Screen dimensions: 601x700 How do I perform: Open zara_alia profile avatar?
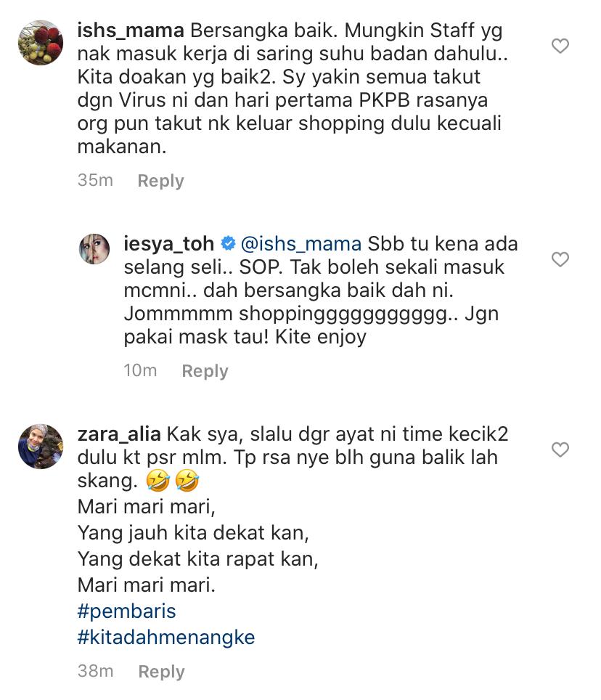point(41,446)
